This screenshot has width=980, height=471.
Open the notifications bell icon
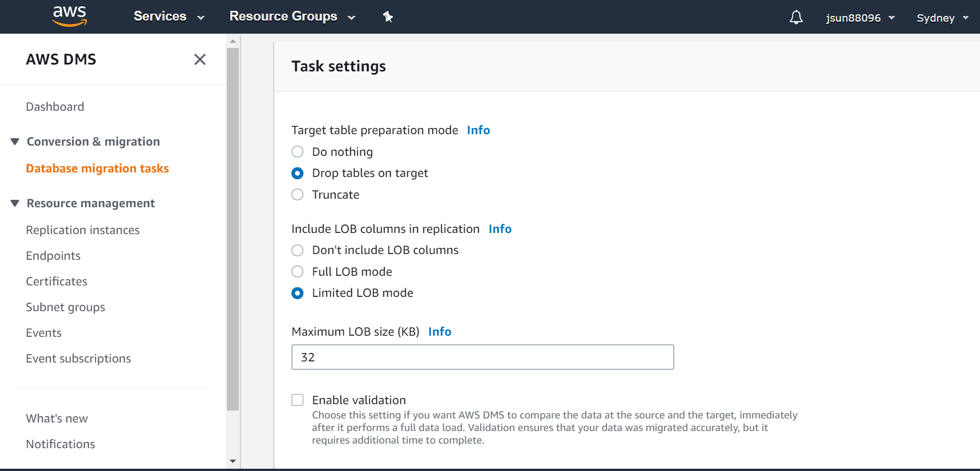796,18
